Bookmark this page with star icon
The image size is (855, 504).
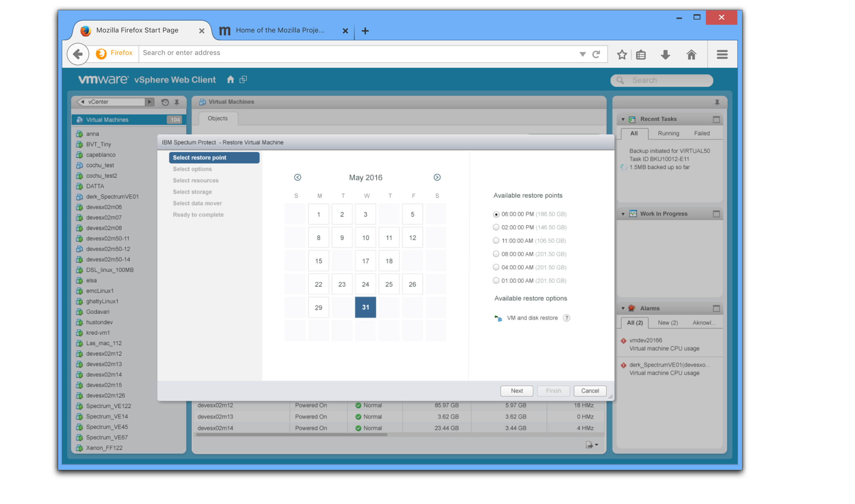click(622, 54)
